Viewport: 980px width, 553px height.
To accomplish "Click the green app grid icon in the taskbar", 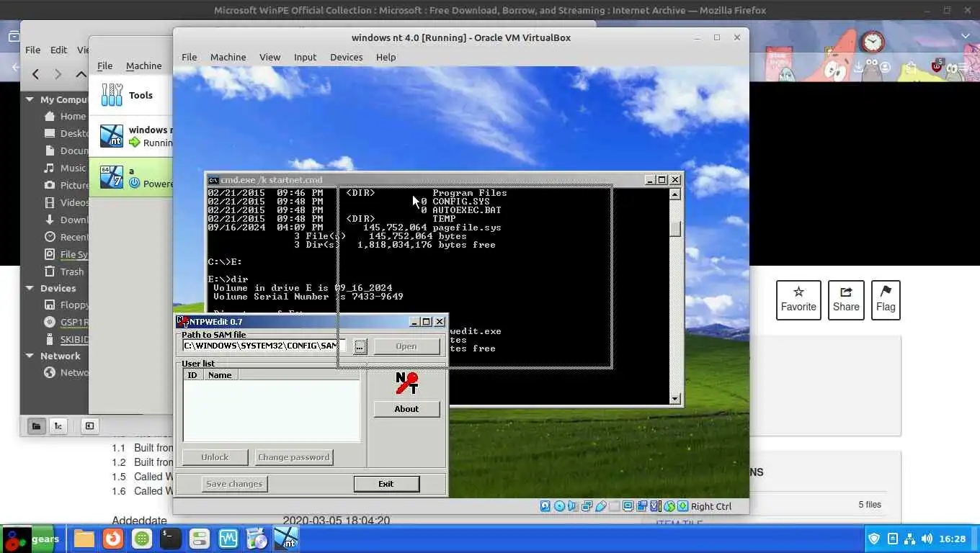I will point(142,539).
